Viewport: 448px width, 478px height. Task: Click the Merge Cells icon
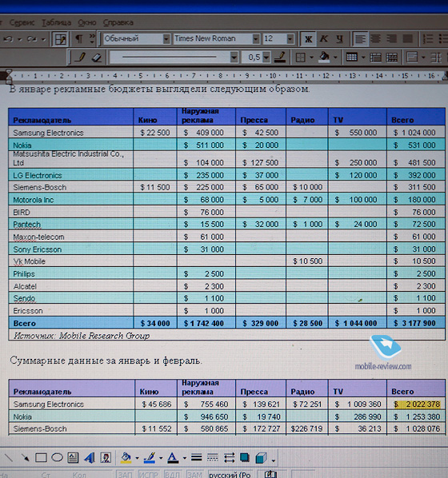[x=375, y=57]
